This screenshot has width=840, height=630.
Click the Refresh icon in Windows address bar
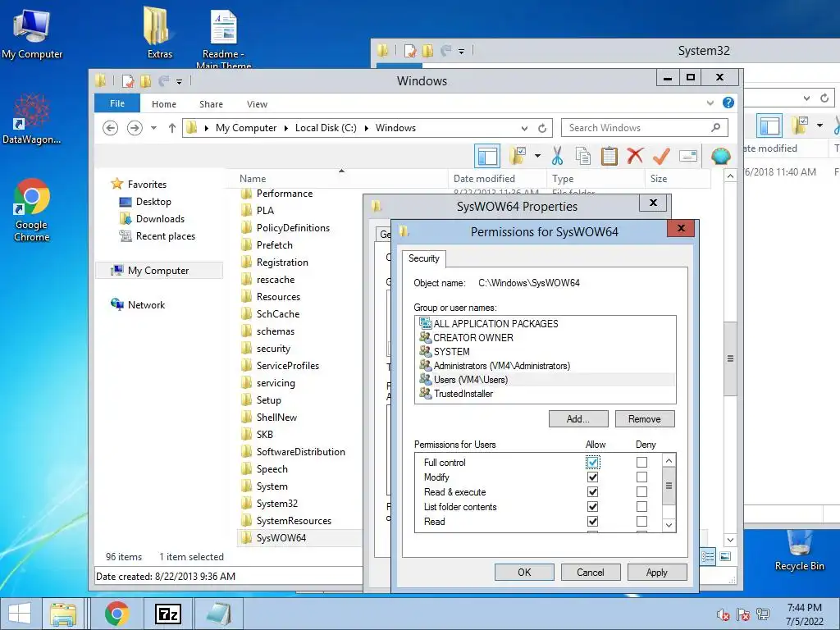(542, 128)
